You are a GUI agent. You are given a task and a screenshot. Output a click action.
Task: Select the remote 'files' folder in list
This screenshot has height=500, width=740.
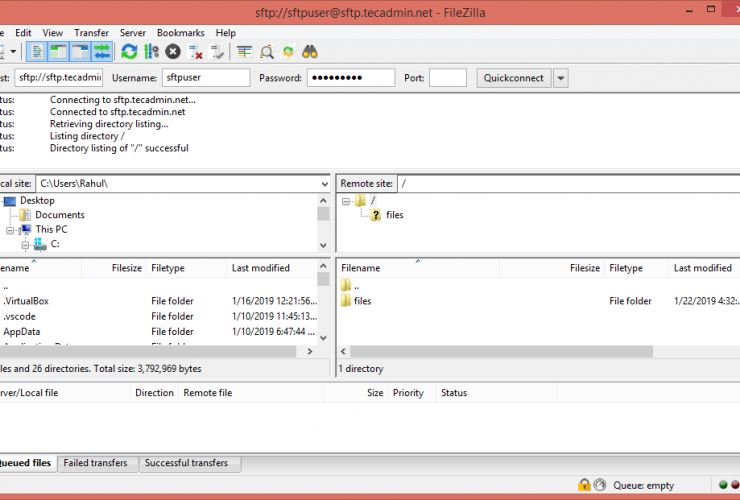tap(362, 301)
